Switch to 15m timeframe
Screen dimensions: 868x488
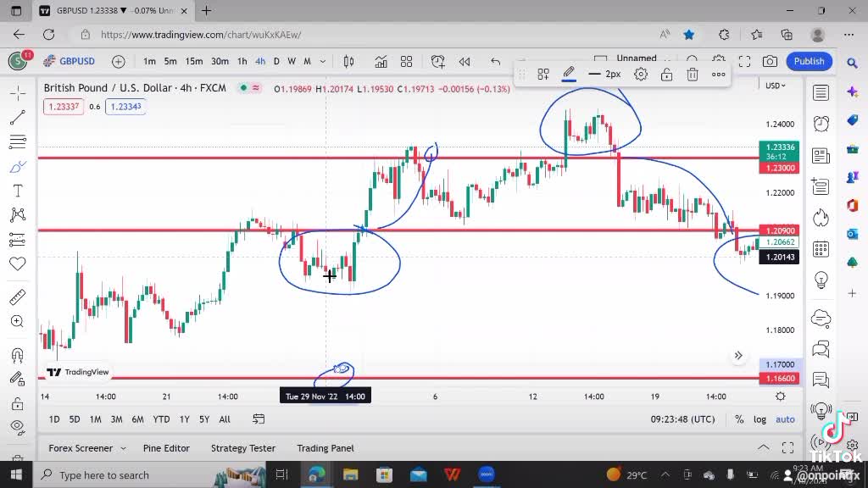pos(194,61)
